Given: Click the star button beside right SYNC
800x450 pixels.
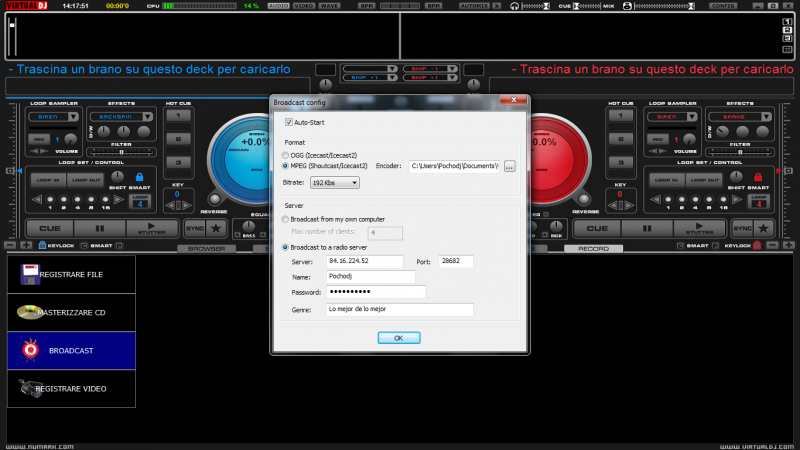Looking at the screenshot, I should coord(764,229).
